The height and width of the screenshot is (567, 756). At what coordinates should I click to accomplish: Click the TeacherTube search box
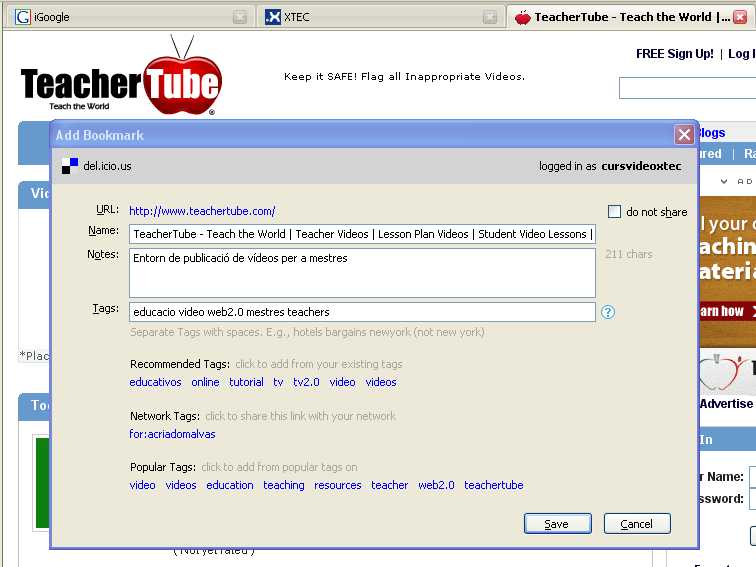(688, 88)
